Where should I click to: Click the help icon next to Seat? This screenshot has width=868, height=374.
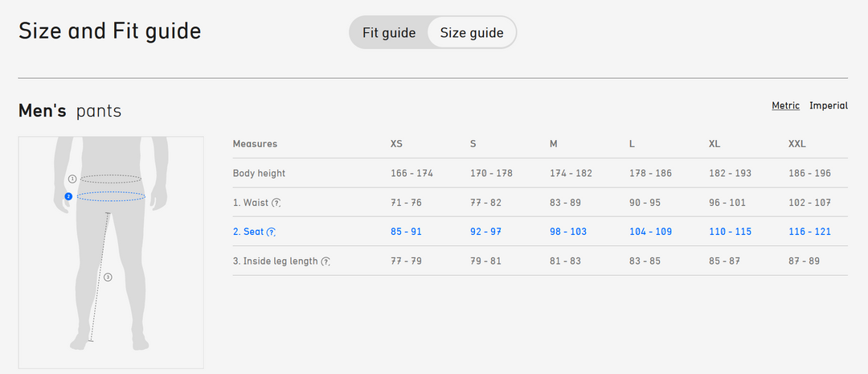tap(272, 232)
